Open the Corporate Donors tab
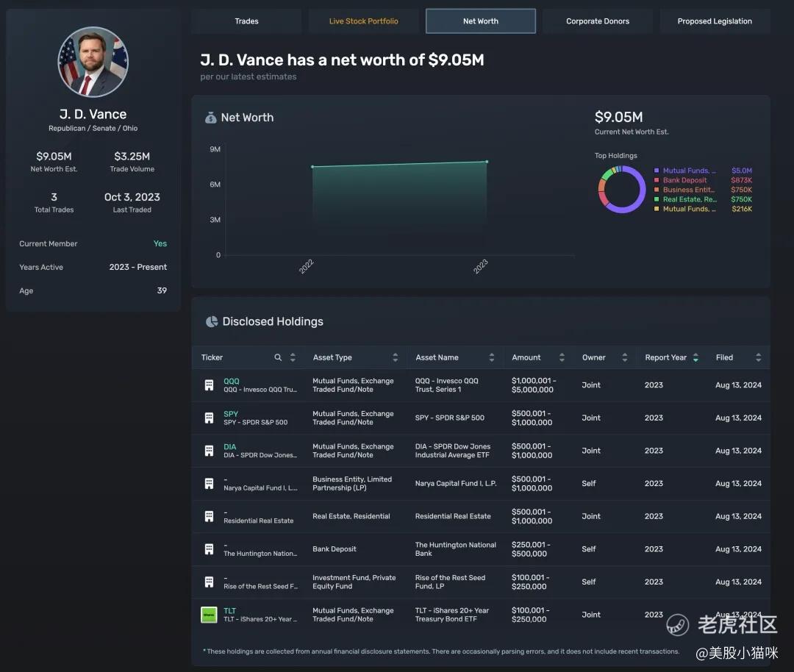This screenshot has height=672, width=794. pos(598,21)
